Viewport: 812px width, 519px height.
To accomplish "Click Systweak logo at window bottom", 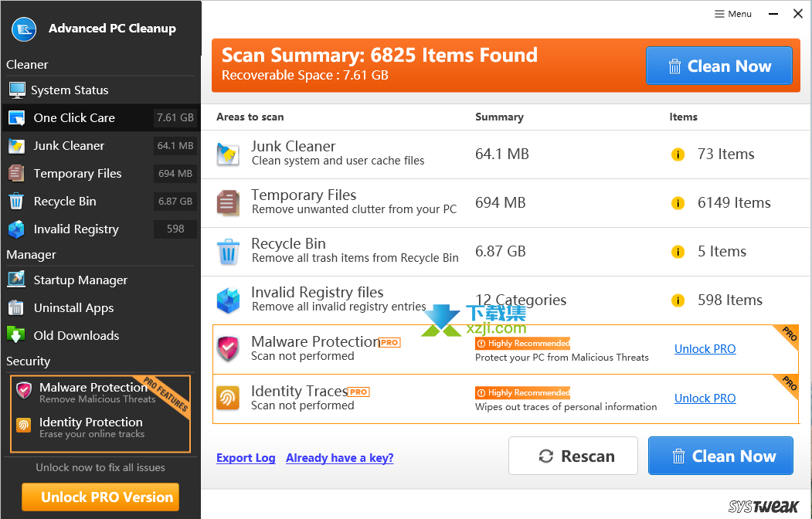I will [x=763, y=507].
